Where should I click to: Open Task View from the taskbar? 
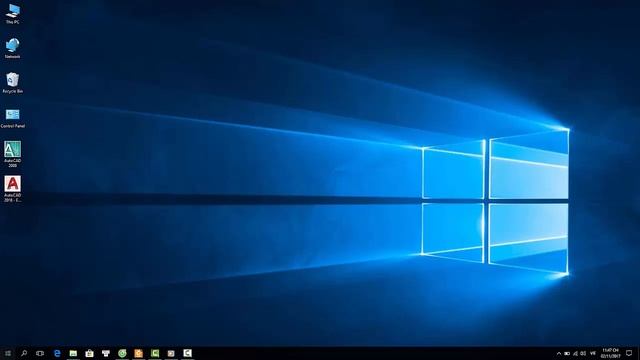pyautogui.click(x=40, y=353)
